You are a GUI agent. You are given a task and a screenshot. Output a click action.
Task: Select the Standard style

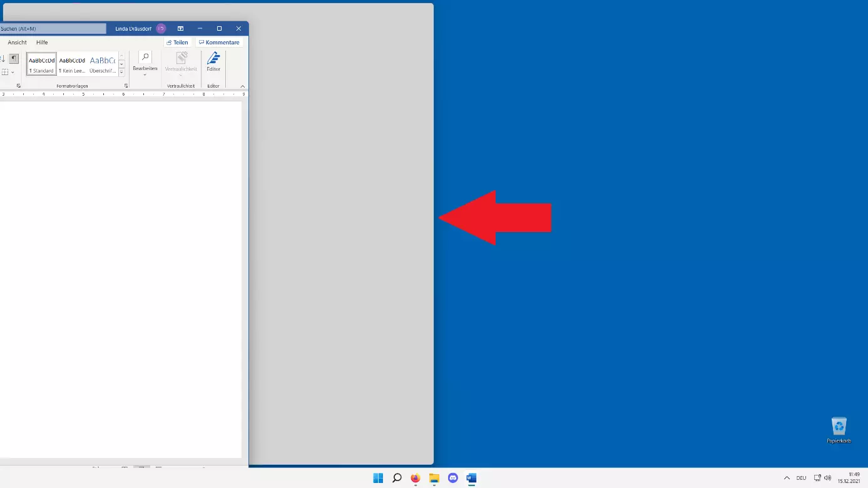pyautogui.click(x=41, y=64)
